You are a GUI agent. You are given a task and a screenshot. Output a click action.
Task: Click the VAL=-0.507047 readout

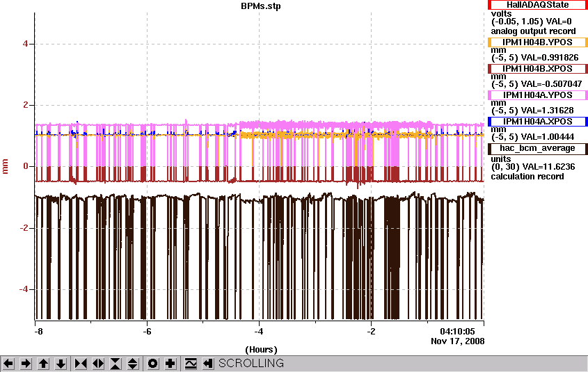pos(552,84)
